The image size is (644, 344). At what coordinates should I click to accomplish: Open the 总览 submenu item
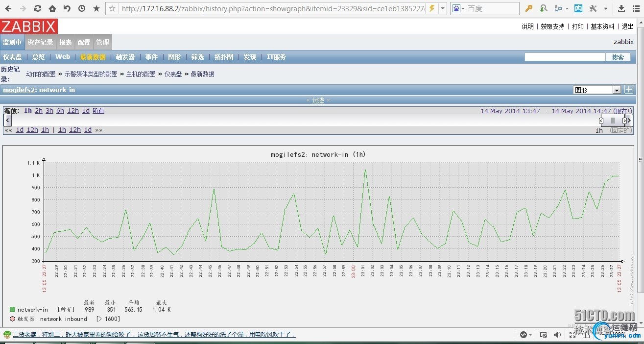pos(38,57)
